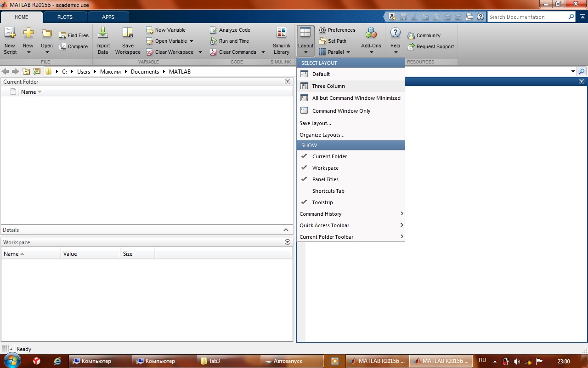Screen dimensions: 588x368
Task: Click the Open folder icon
Action: [47, 33]
